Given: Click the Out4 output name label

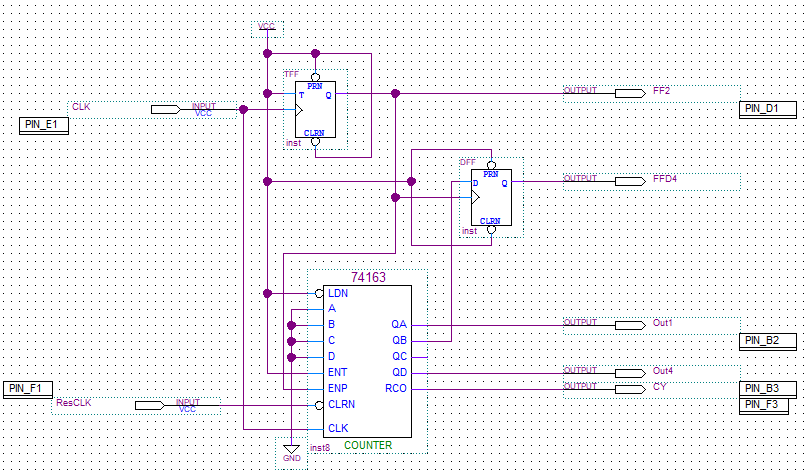Looking at the screenshot, I should pyautogui.click(x=663, y=371).
